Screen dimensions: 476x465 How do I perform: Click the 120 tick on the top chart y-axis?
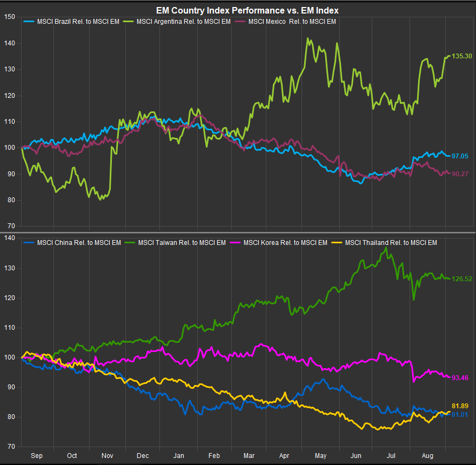coord(10,96)
